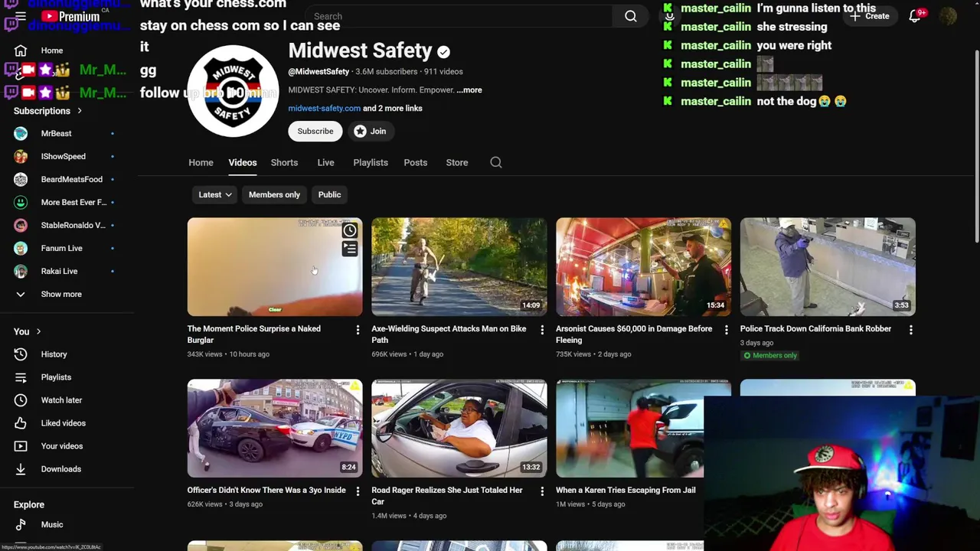Open the Latest sort dropdown

pyautogui.click(x=215, y=194)
